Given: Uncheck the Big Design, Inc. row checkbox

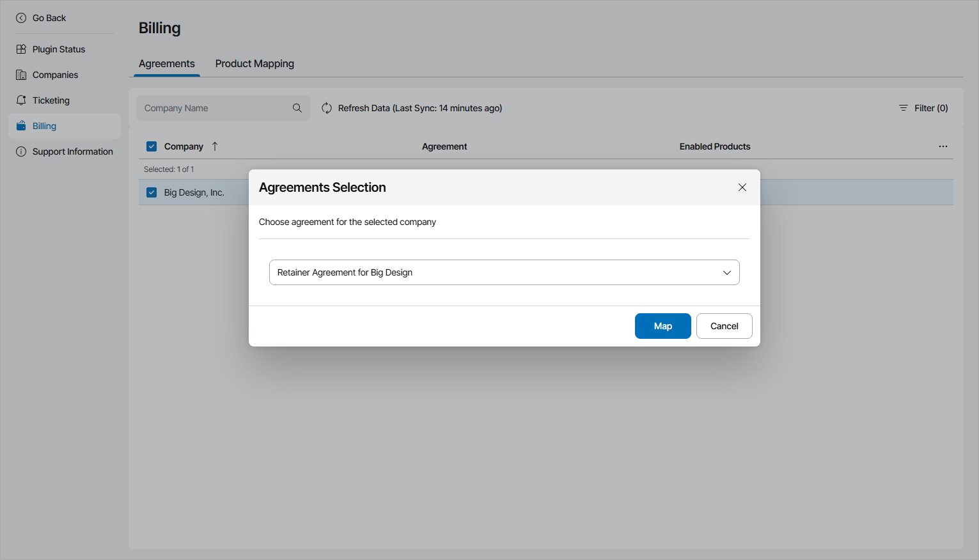Looking at the screenshot, I should coord(152,192).
